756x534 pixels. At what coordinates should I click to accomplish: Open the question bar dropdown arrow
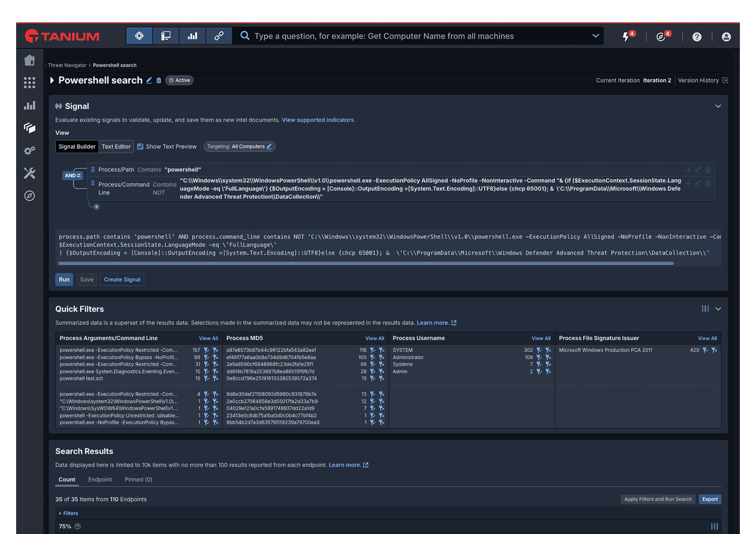596,36
